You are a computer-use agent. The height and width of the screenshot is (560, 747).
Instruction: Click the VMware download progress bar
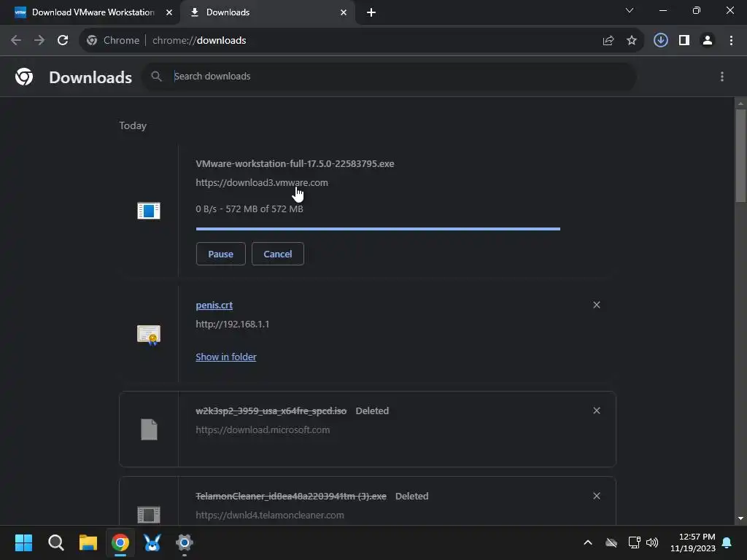click(378, 229)
